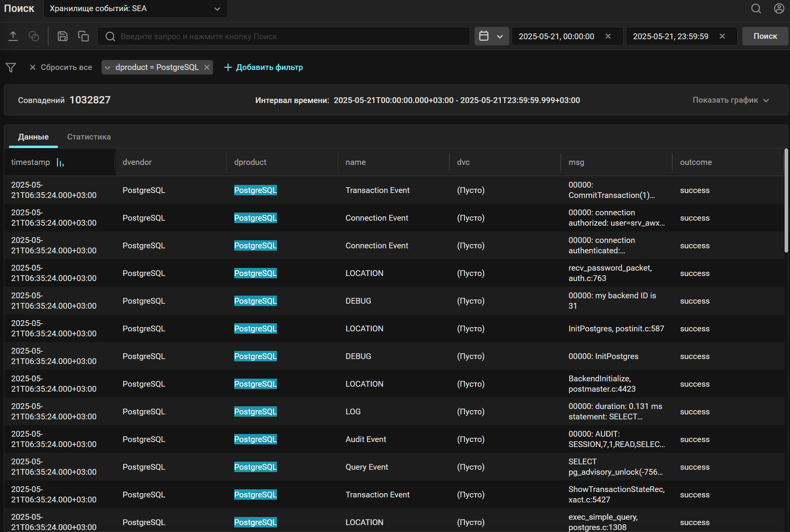The width and height of the screenshot is (790, 532).
Task: Clear the start date 2025-05-21, 00:00:00
Action: [x=608, y=36]
